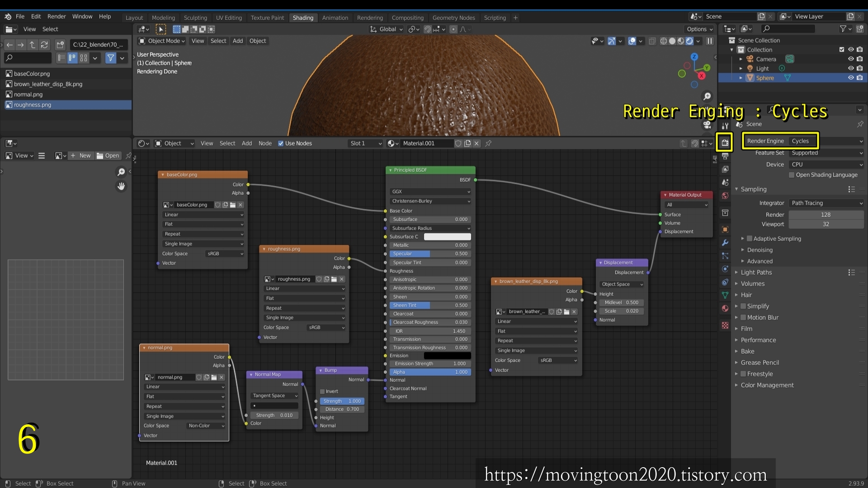This screenshot has height=488, width=868.
Task: Open the Output properties tab
Action: tap(725, 156)
